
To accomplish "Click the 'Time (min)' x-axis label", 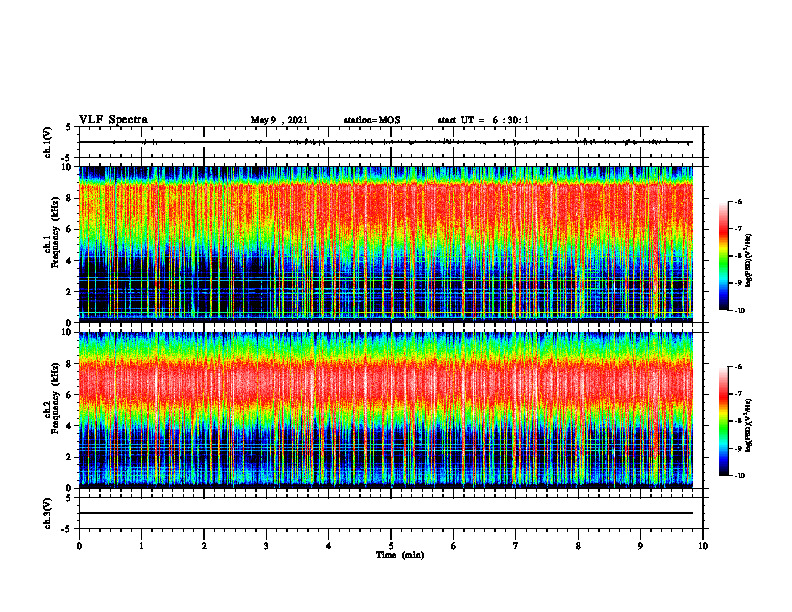I will pyautogui.click(x=400, y=555).
